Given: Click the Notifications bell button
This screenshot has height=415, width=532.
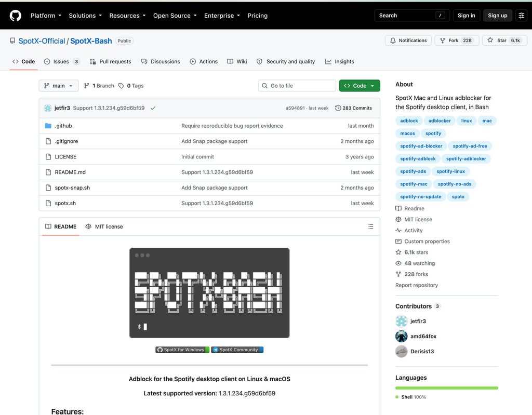Looking at the screenshot, I should (x=408, y=41).
